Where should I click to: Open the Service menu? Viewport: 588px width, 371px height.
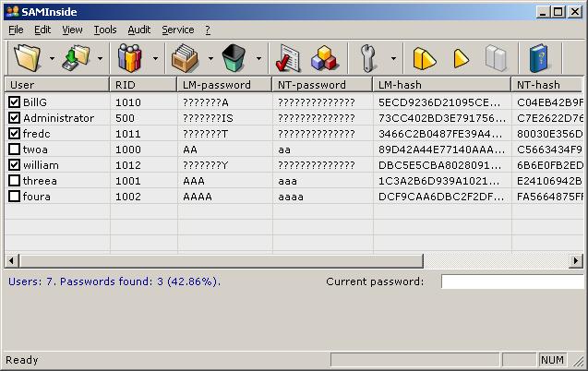coord(178,30)
